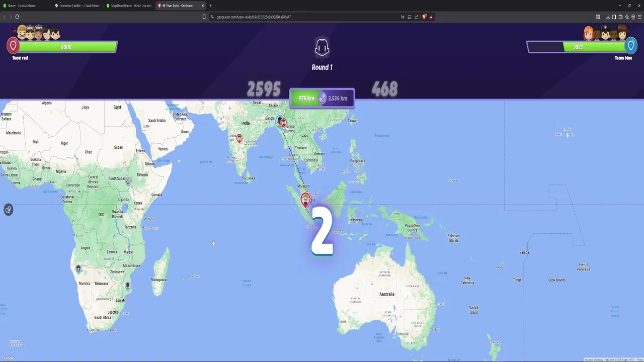The width and height of the screenshot is (644, 362).
Task: Click the large red avatar pin near Singapore
Action: 305,199
